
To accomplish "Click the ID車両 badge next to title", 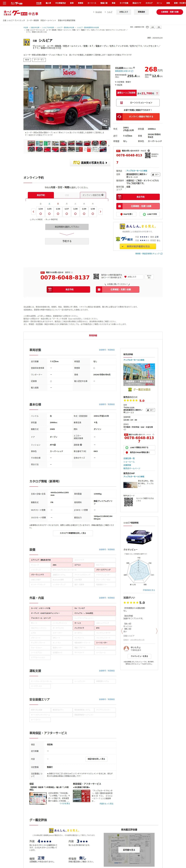I will coord(27,42).
